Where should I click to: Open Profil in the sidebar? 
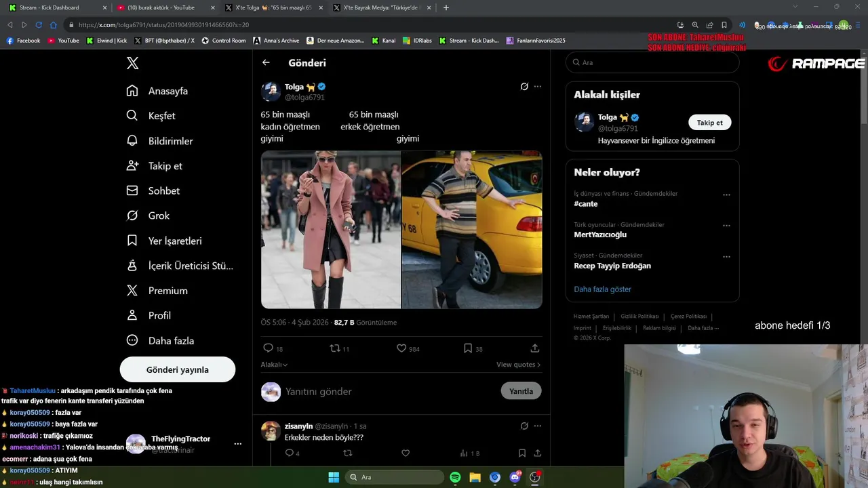149,316
